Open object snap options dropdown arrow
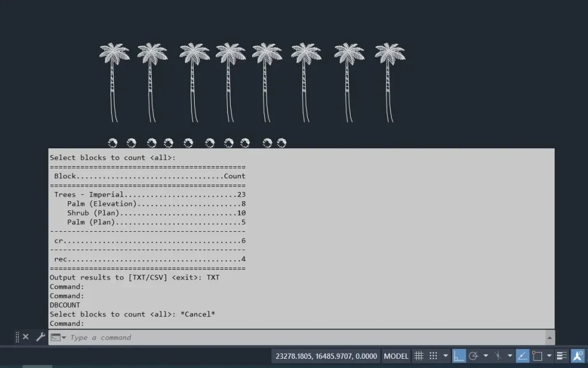 click(x=549, y=355)
